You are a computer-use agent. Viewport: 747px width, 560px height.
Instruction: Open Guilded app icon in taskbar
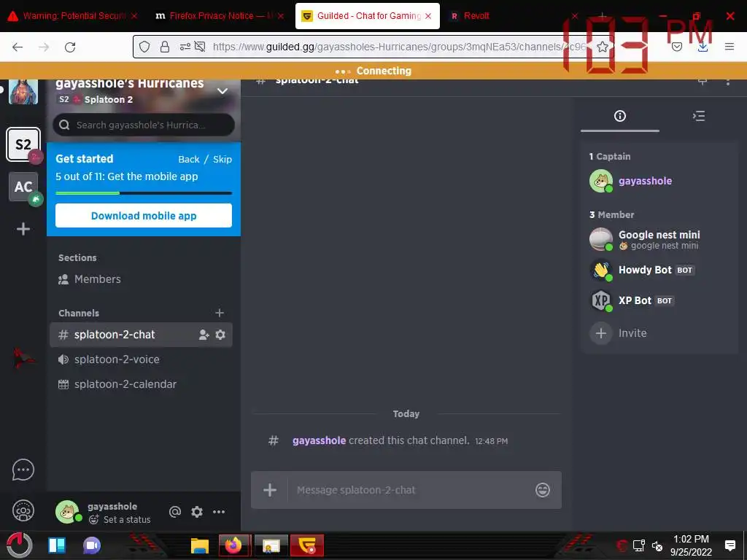coord(307,545)
